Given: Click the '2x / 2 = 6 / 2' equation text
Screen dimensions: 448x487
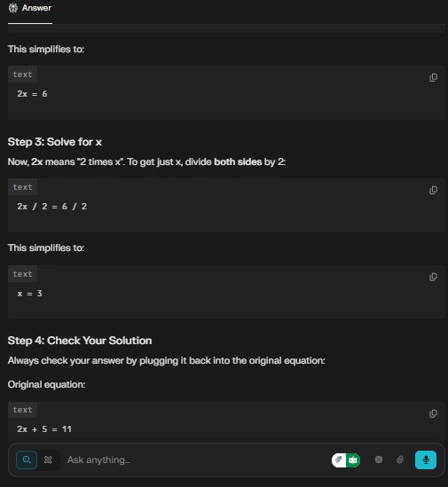Looking at the screenshot, I should [x=51, y=207].
